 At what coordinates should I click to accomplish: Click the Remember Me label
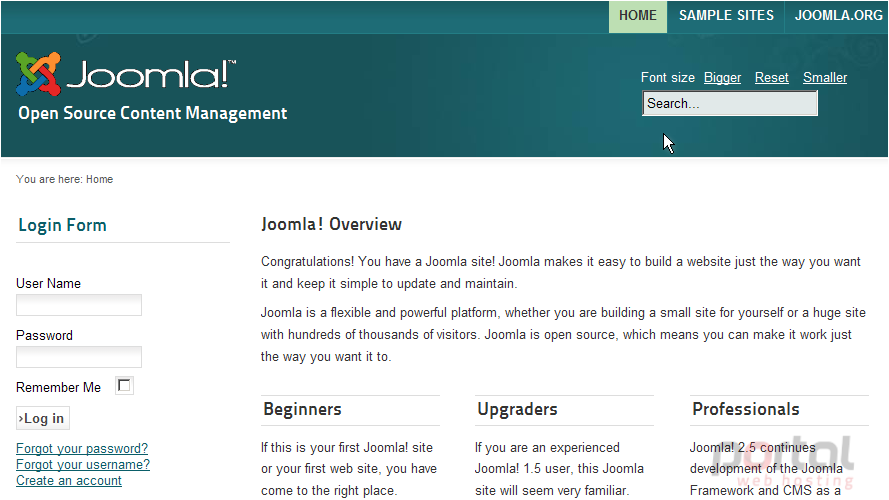pyautogui.click(x=58, y=388)
